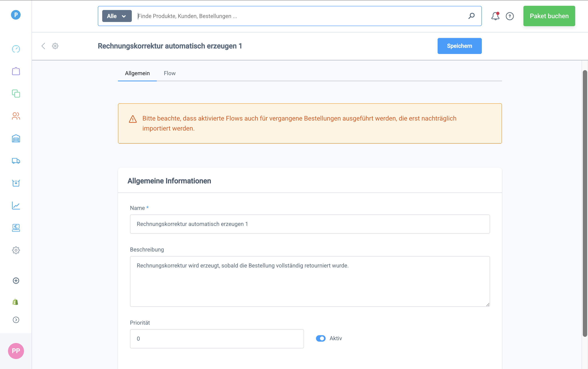
Task: Open the orders shopping bag icon
Action: tap(16, 71)
